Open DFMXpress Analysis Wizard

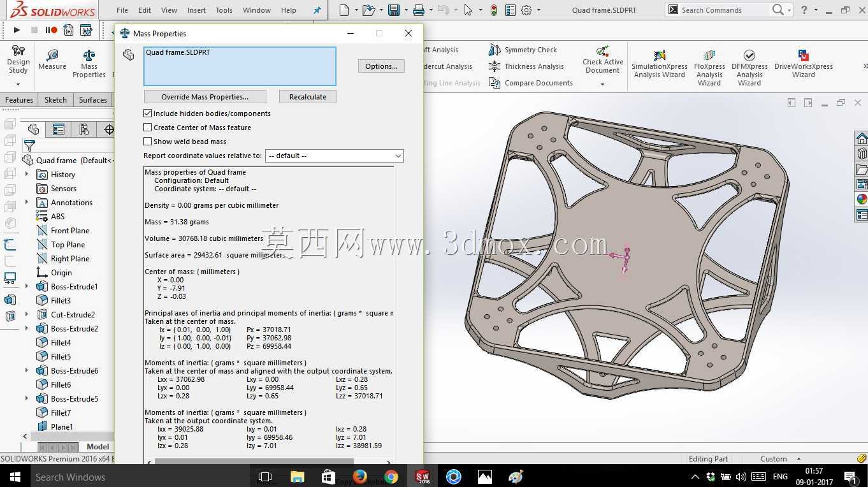point(749,68)
